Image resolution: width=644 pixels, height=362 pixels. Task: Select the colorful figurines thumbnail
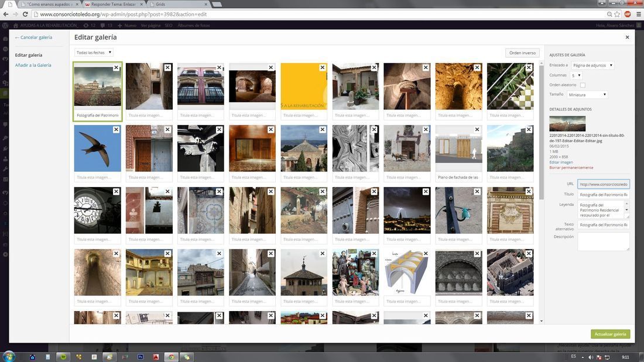(x=356, y=273)
